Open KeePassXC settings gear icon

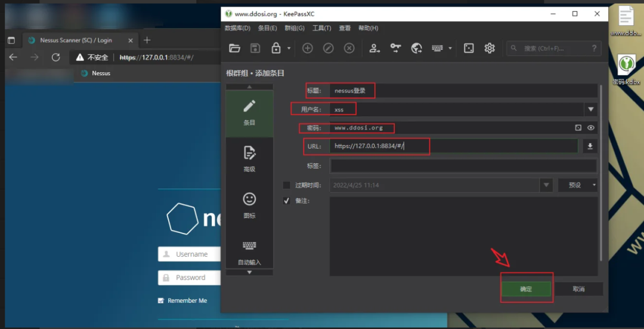point(490,48)
